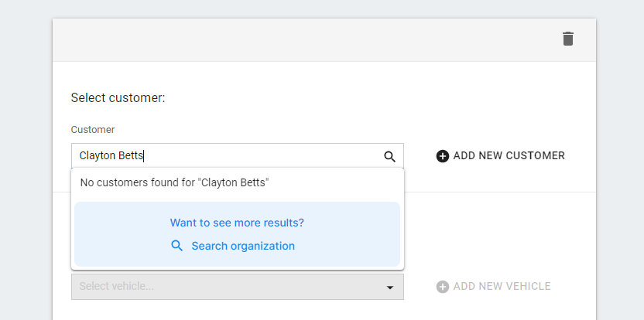Image resolution: width=644 pixels, height=320 pixels.
Task: Click the ADD NEW CUSTOMER button label
Action: click(509, 156)
